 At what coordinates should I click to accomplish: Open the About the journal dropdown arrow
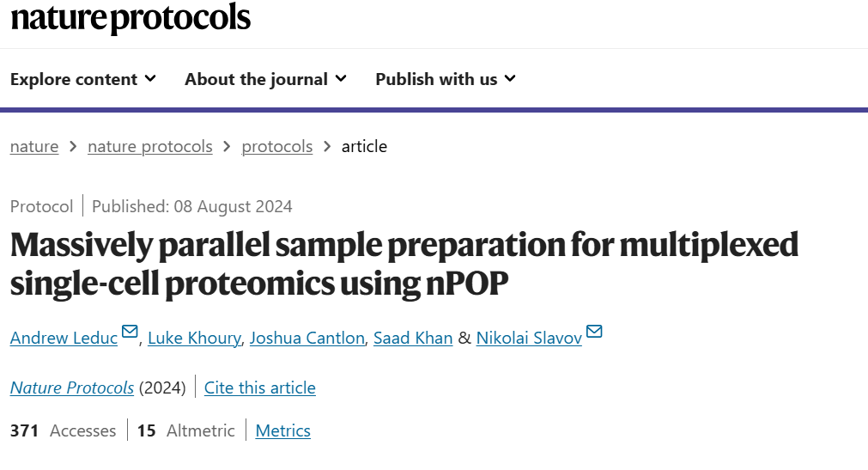(x=341, y=79)
